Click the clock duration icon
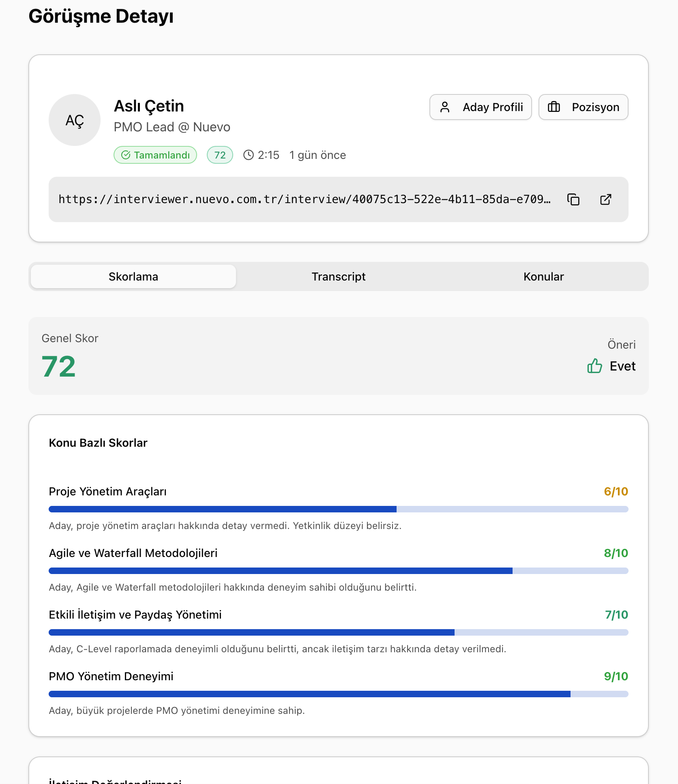The image size is (678, 784). [x=248, y=155]
